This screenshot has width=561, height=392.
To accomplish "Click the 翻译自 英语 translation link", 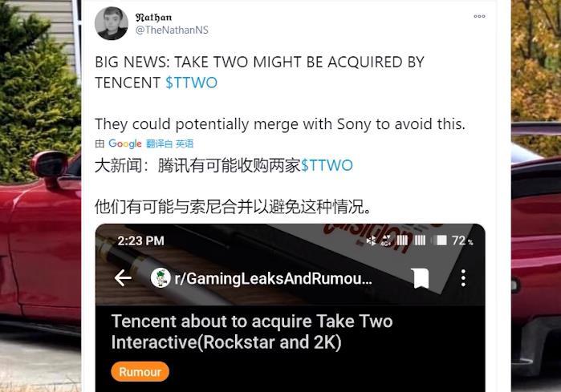I will coord(170,143).
